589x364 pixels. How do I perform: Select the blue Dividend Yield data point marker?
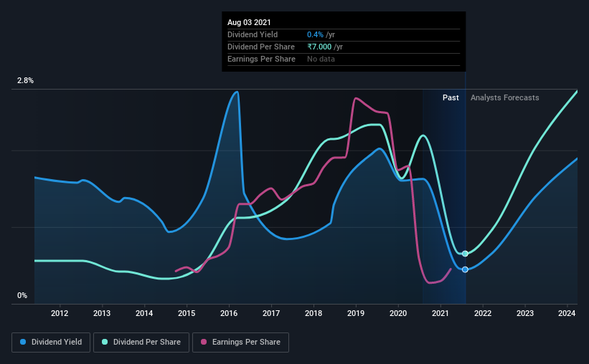click(465, 269)
